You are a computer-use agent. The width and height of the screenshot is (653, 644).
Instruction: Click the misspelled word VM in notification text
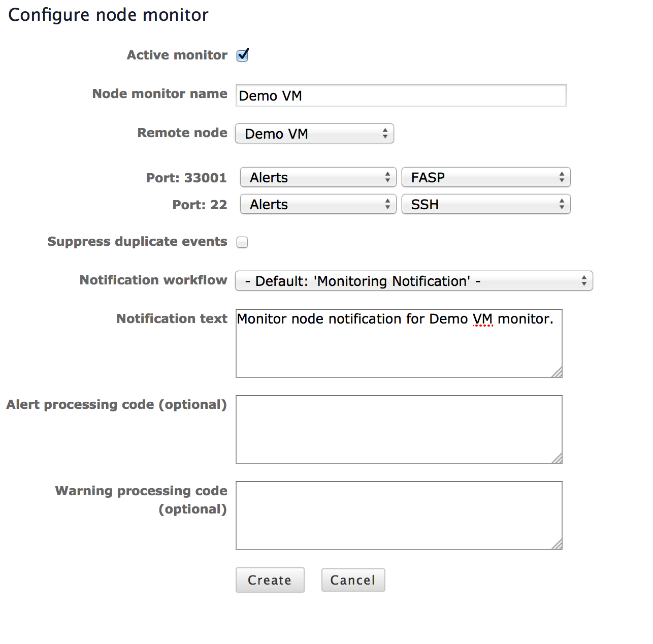pyautogui.click(x=482, y=319)
